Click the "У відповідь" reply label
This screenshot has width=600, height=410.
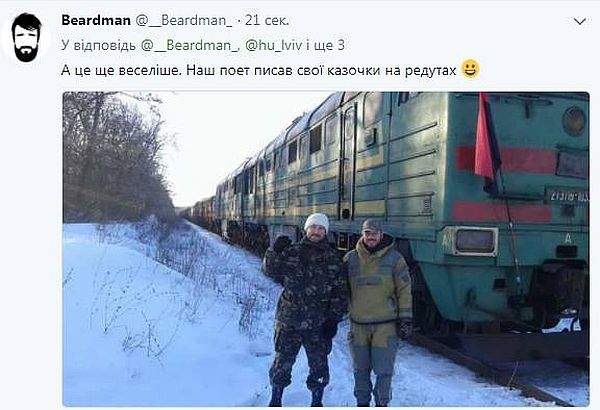click(x=98, y=45)
